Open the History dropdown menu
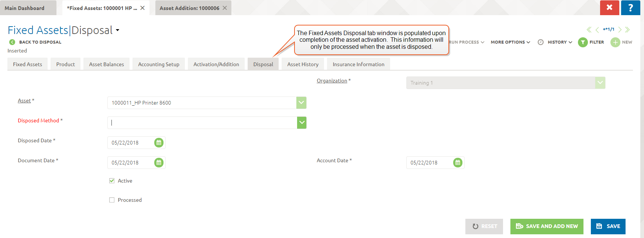The height and width of the screenshot is (238, 644). 559,42
